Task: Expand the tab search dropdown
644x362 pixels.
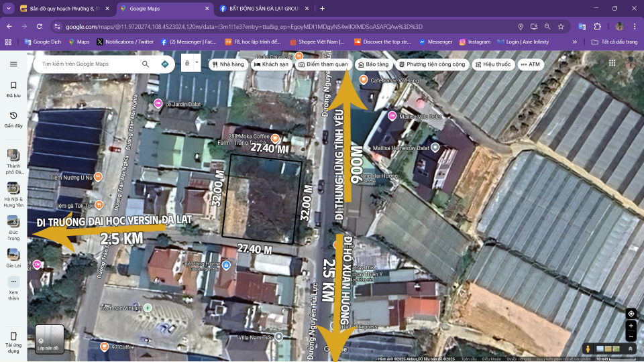Action: (x=8, y=8)
